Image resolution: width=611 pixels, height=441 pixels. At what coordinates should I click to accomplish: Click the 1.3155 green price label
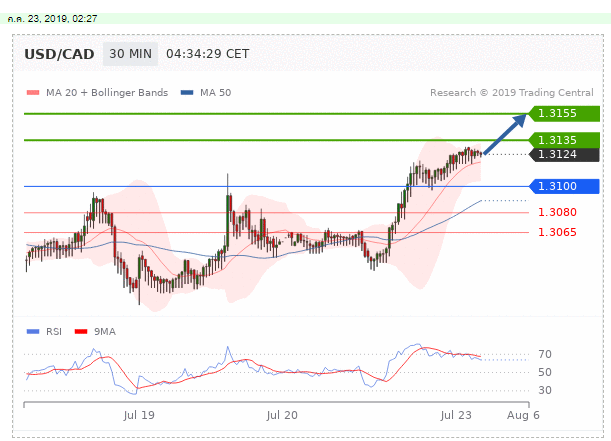tap(564, 113)
